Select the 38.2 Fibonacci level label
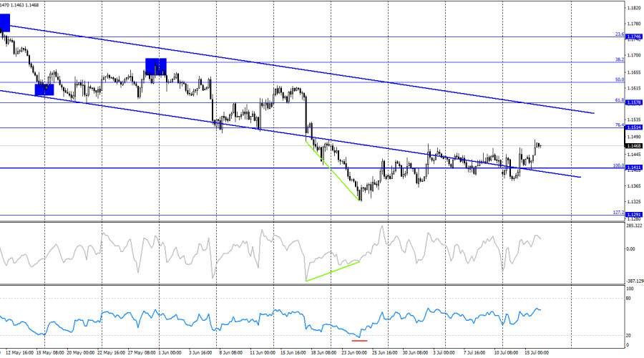This screenshot has width=644, height=358. coord(620,59)
